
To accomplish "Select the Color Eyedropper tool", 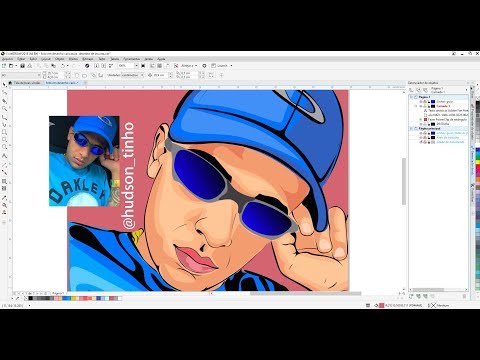I will coord(4,198).
